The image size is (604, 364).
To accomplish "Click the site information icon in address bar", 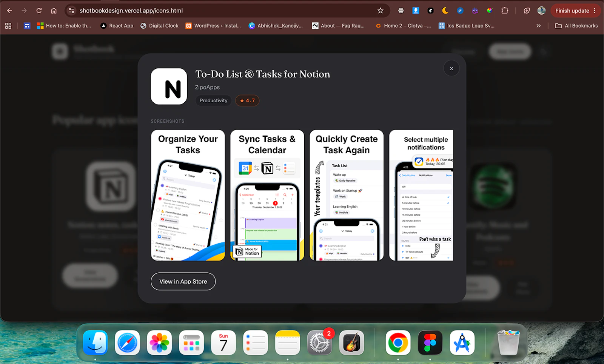I will pyautogui.click(x=71, y=11).
